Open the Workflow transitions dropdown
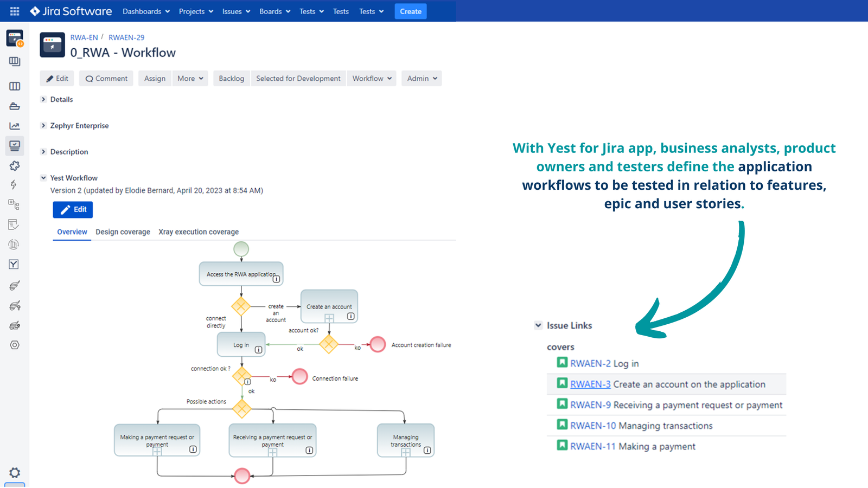868x488 pixels. click(372, 79)
